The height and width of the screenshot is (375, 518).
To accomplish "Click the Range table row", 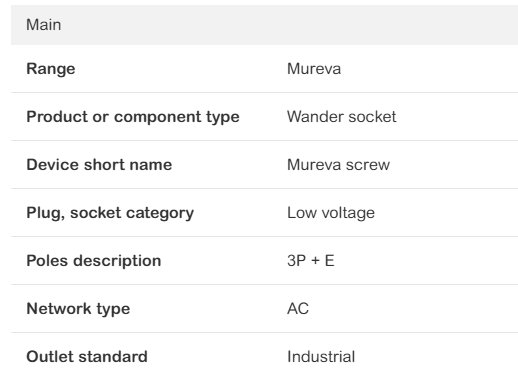I will coord(264,69).
